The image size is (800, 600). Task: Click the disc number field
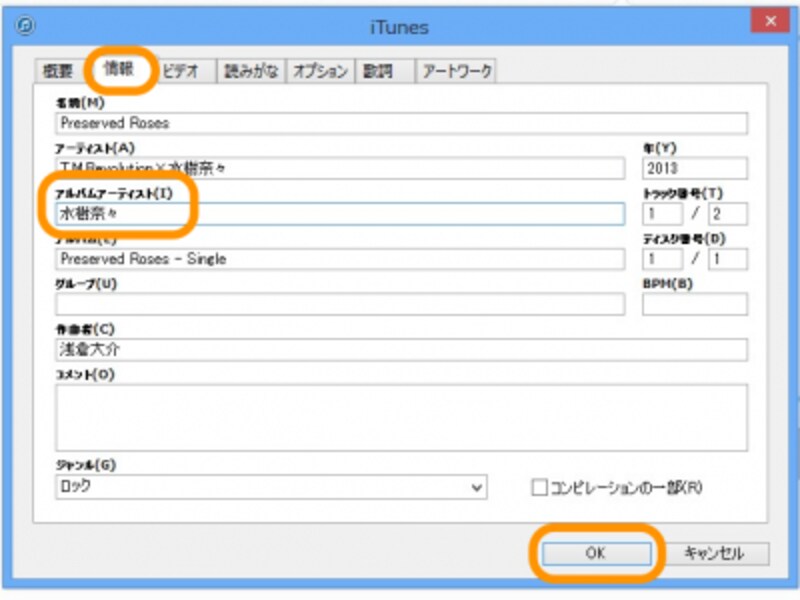(x=662, y=259)
